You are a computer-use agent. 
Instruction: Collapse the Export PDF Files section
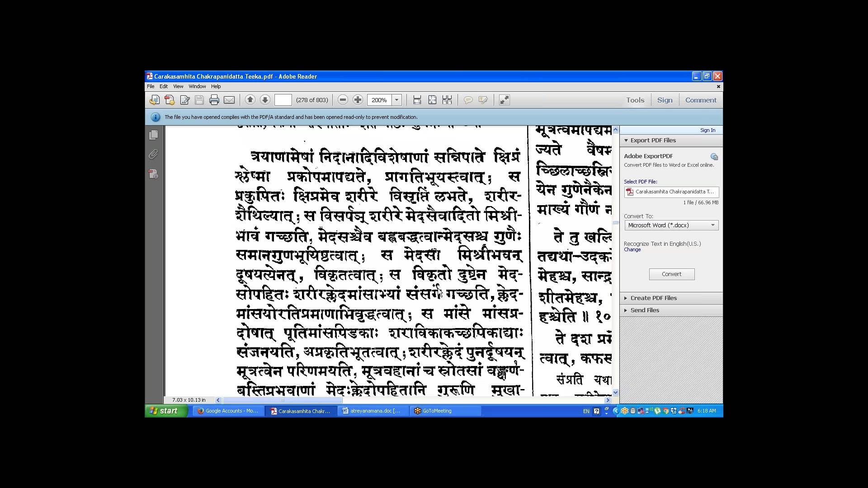[653, 141]
